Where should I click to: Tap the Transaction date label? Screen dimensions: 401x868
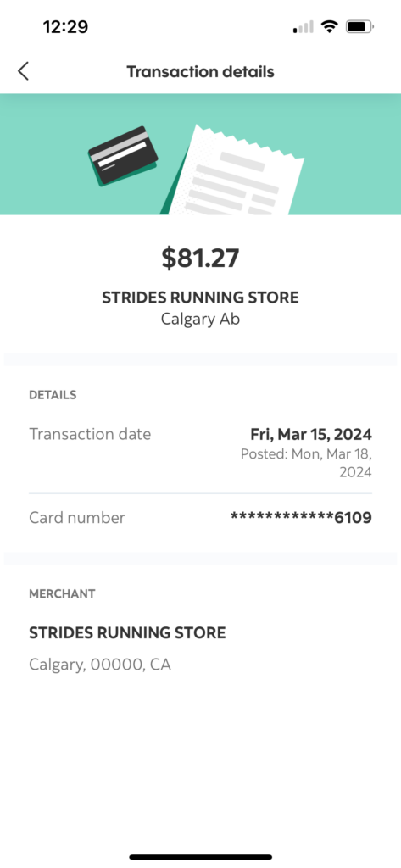(90, 434)
